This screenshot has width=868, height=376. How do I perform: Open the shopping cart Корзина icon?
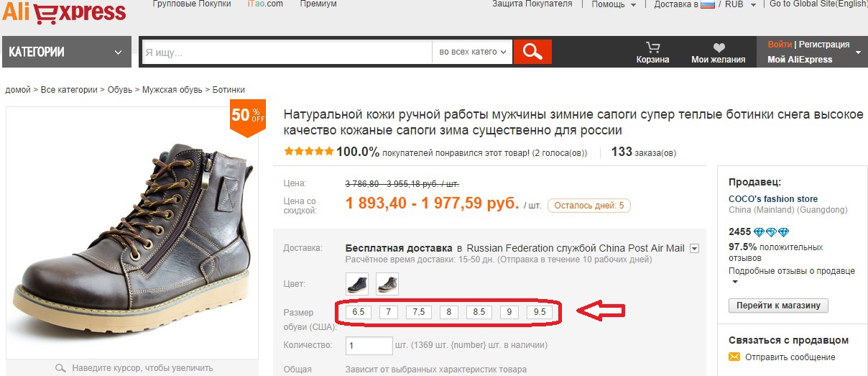652,47
